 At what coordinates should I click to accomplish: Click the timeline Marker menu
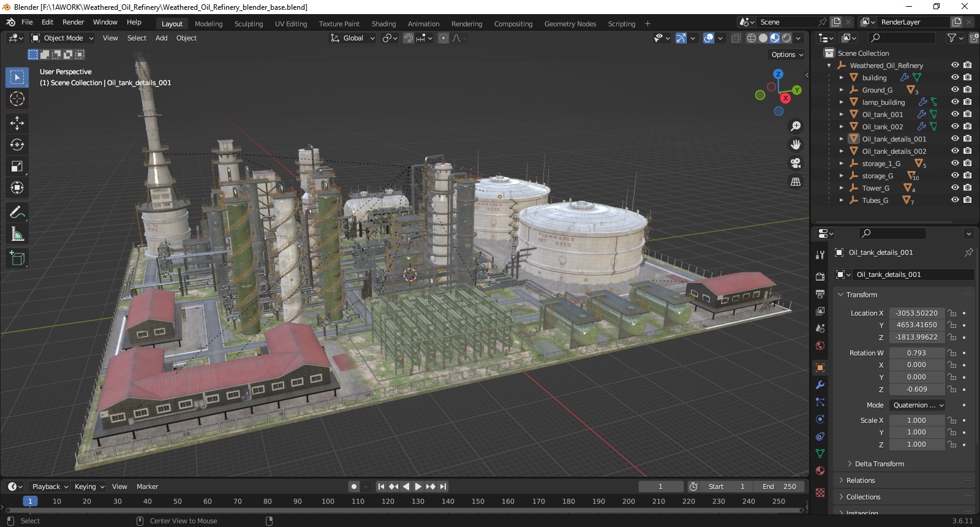pos(147,487)
